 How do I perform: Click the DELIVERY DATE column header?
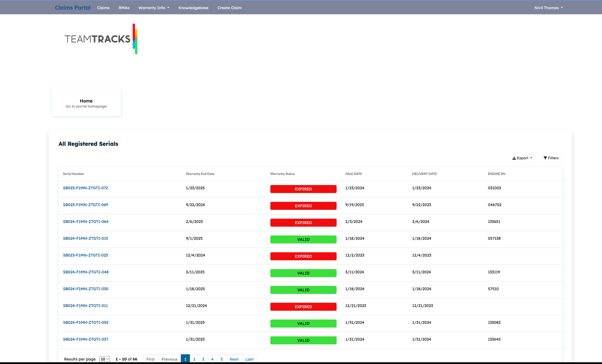(x=425, y=174)
